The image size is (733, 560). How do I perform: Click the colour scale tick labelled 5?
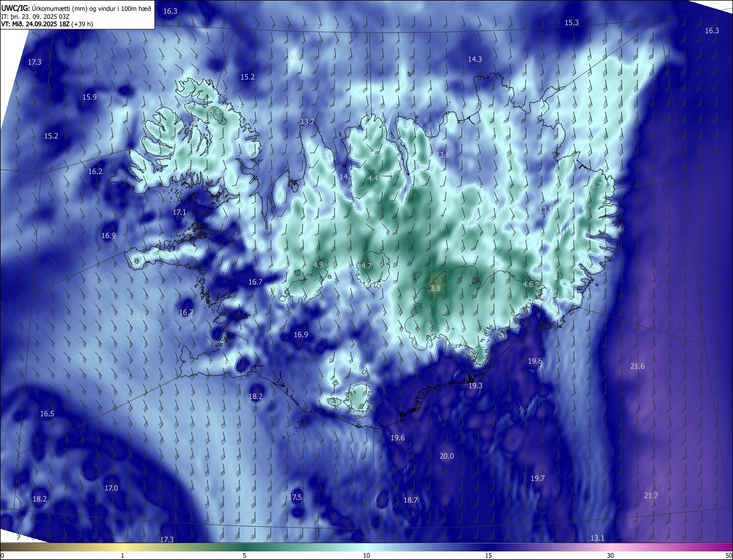(x=245, y=555)
